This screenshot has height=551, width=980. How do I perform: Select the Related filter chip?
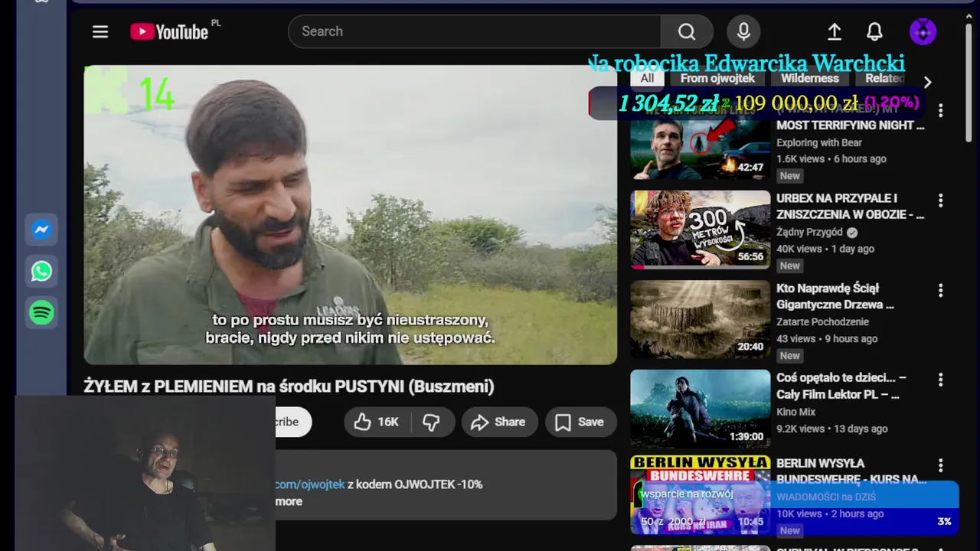pos(883,78)
